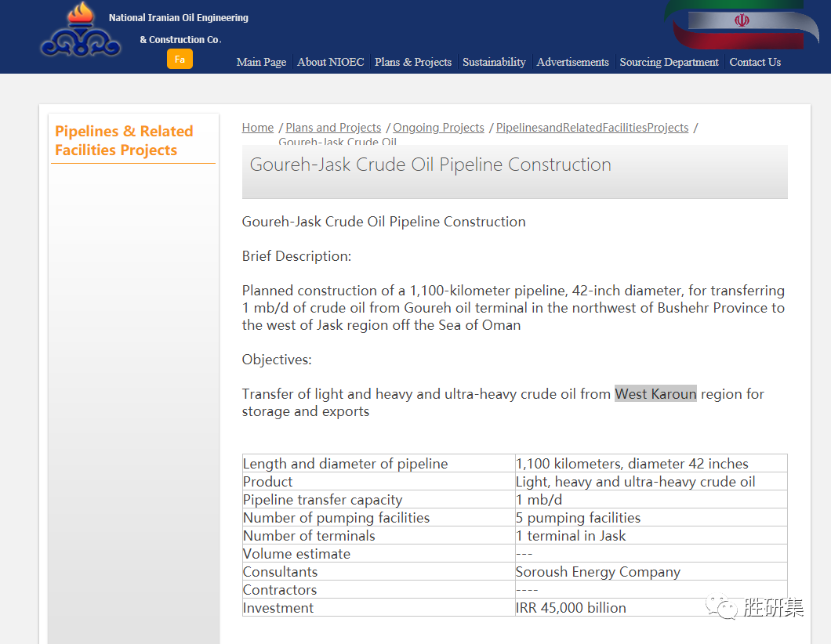Click the highlighted 'West Karoun' text
This screenshot has height=644, width=831.
coord(655,394)
